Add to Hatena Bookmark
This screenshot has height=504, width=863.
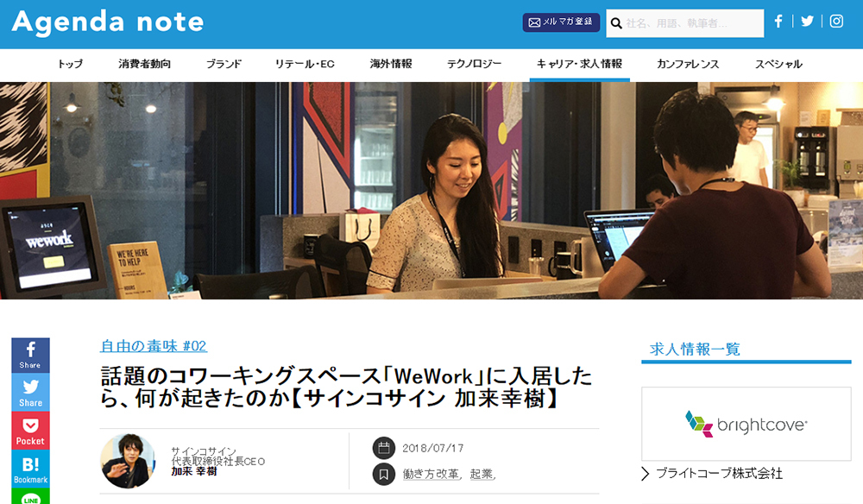(30, 469)
